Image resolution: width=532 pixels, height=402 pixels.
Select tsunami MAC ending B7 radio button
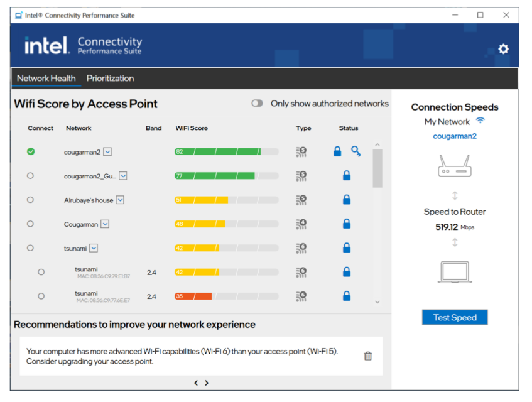point(41,272)
